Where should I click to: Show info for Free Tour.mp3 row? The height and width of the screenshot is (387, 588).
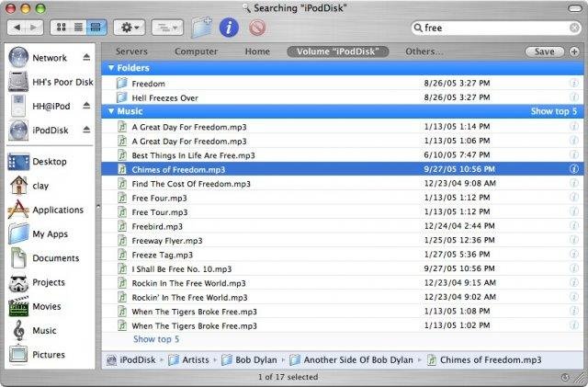(573, 211)
